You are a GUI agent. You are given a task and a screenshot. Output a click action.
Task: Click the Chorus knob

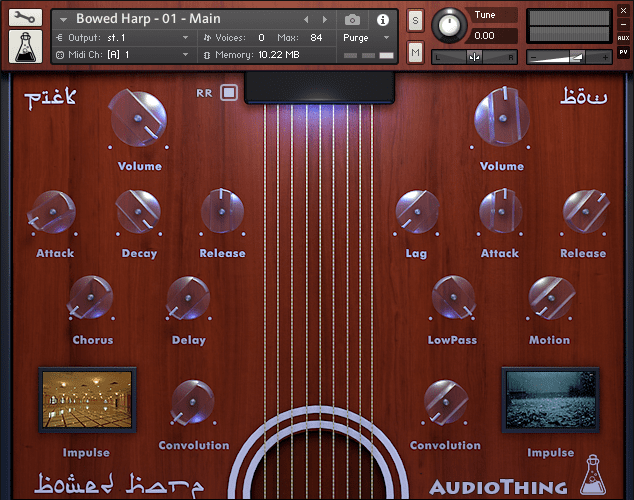(x=91, y=297)
